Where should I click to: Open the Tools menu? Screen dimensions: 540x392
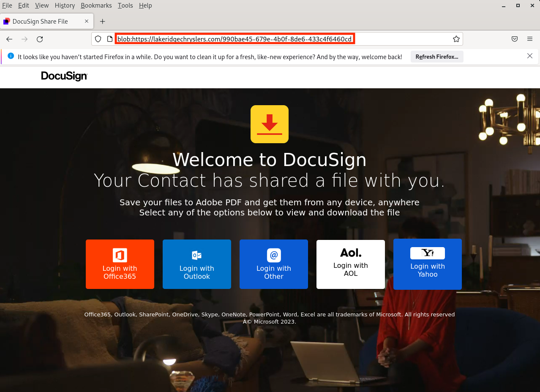[x=125, y=5]
